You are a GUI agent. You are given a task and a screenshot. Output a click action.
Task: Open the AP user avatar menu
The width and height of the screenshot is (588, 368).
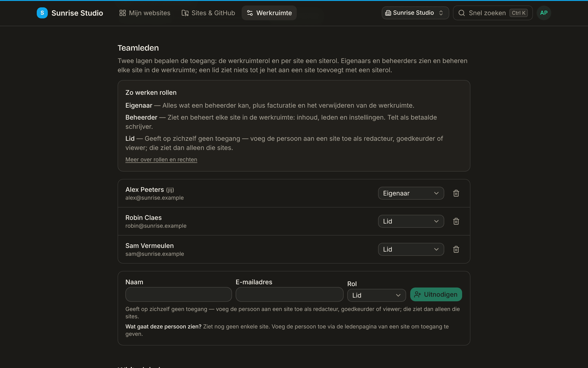(544, 13)
